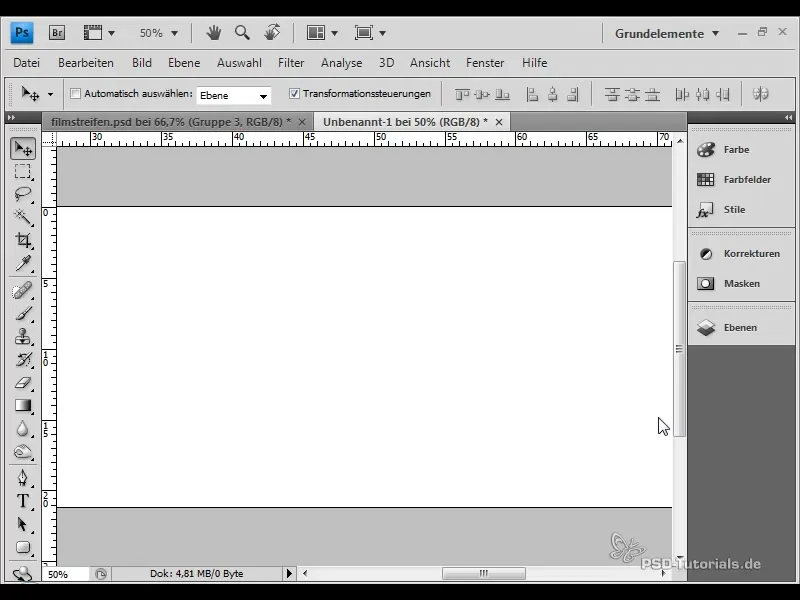Select the Crop tool

pos(22,240)
